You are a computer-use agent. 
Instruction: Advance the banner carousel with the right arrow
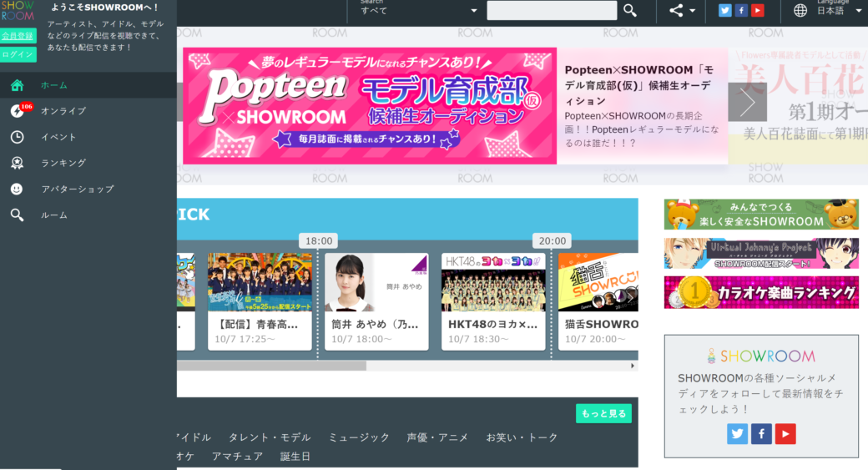pyautogui.click(x=747, y=102)
